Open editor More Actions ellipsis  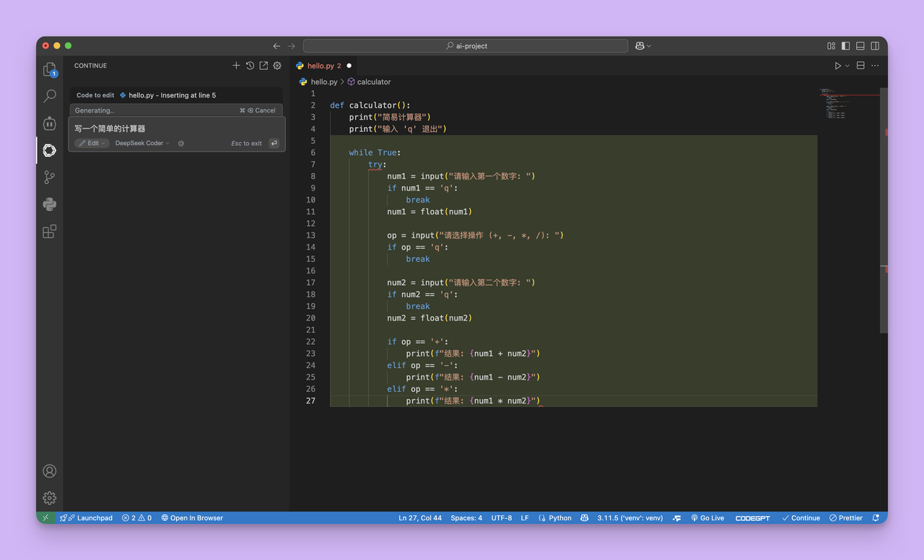coord(875,66)
